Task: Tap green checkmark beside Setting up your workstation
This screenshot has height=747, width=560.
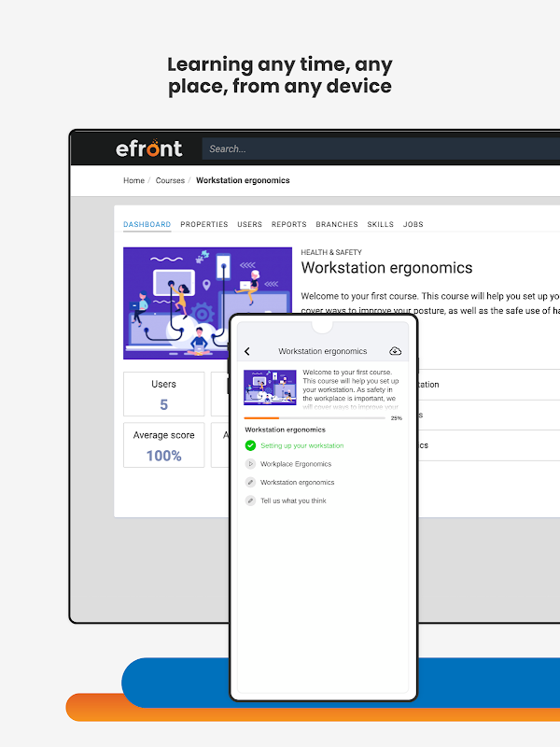Action: coord(250,445)
